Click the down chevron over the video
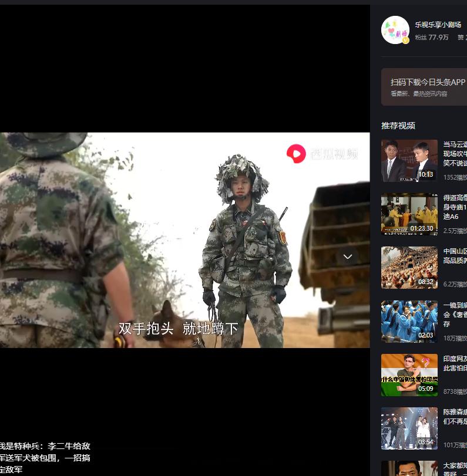The width and height of the screenshot is (467, 476). (348, 257)
